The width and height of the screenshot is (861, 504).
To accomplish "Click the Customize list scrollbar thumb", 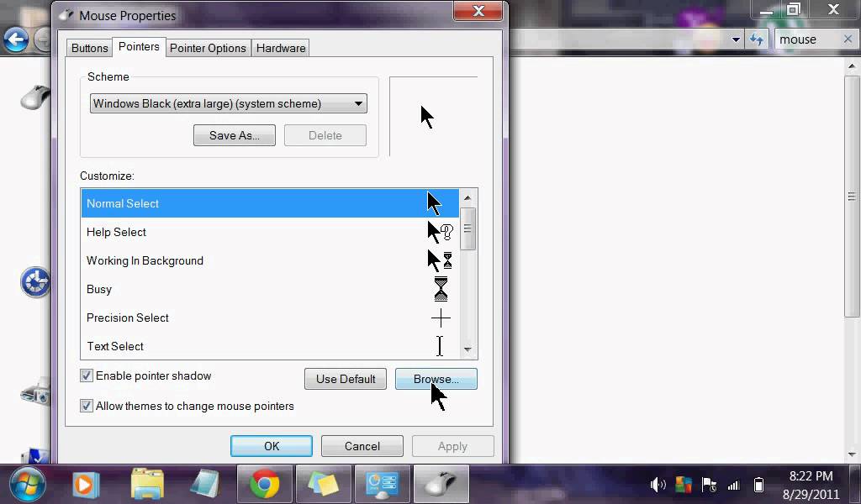I will coord(467,228).
